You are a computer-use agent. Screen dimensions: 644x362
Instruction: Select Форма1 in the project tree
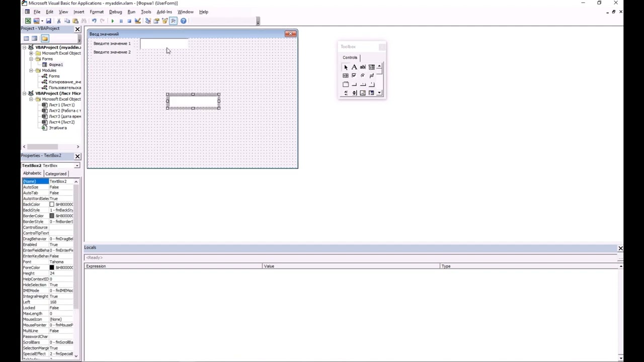tap(55, 65)
